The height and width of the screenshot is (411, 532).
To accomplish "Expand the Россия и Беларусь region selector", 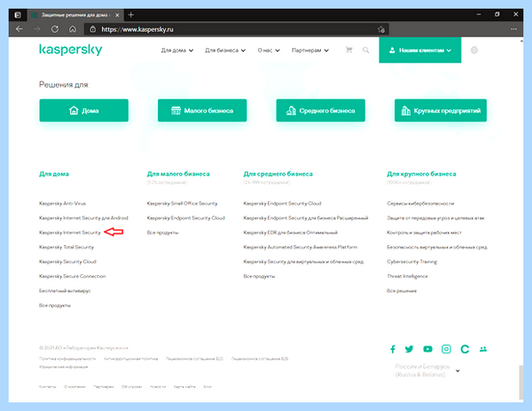I will pos(427,370).
